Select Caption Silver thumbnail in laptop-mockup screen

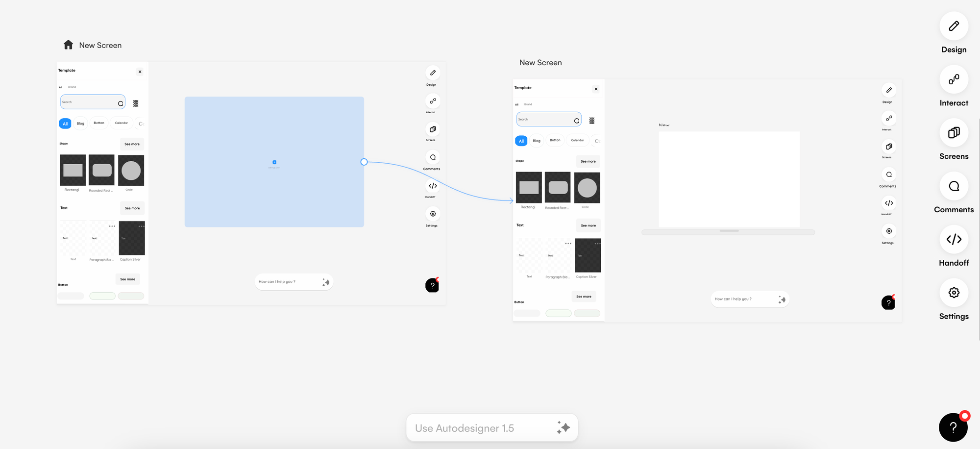[588, 255]
